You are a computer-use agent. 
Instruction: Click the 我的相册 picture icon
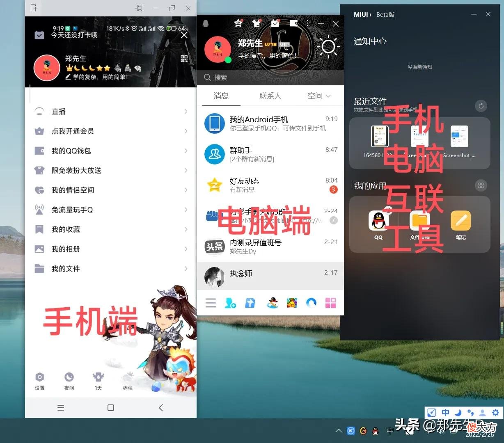(x=39, y=249)
